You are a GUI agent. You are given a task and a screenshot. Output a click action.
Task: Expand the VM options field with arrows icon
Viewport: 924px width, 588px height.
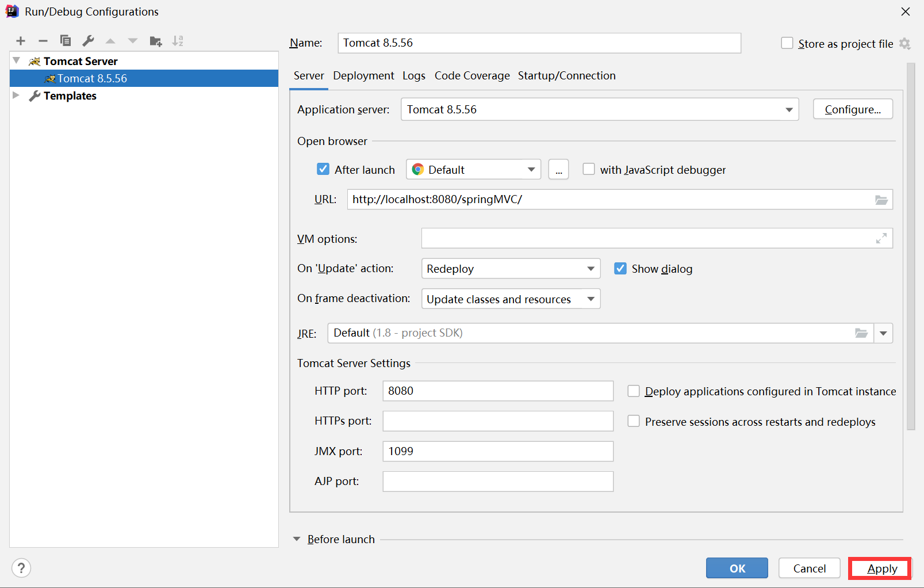pyautogui.click(x=881, y=238)
